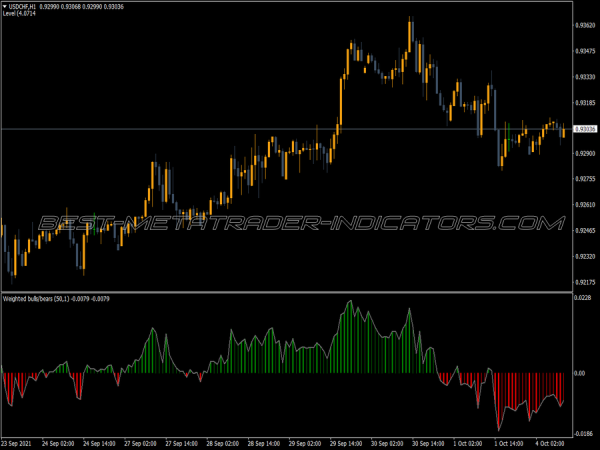
Task: Select the 29 Sep 02:00 time label
Action: [x=305, y=443]
